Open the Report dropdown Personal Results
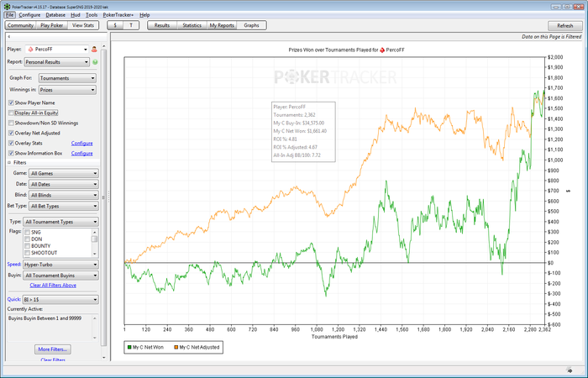The image size is (588, 378). click(x=57, y=62)
